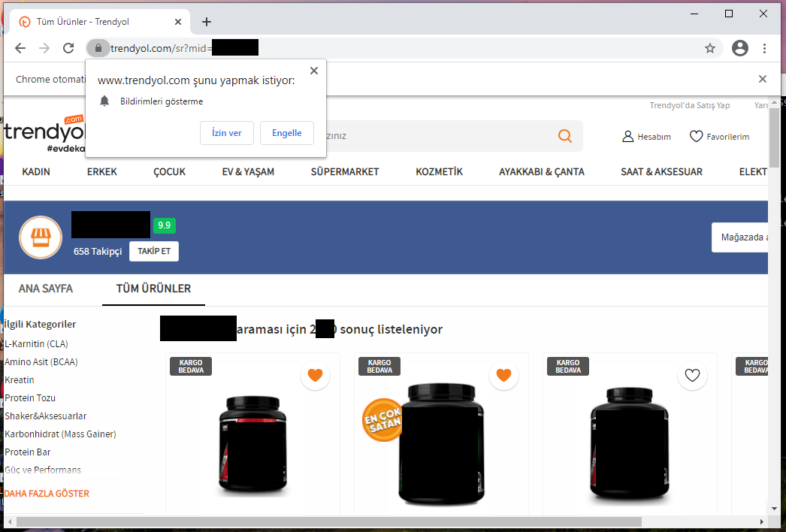The image size is (786, 532).
Task: Select Güç ve Performans category
Action: pos(43,470)
